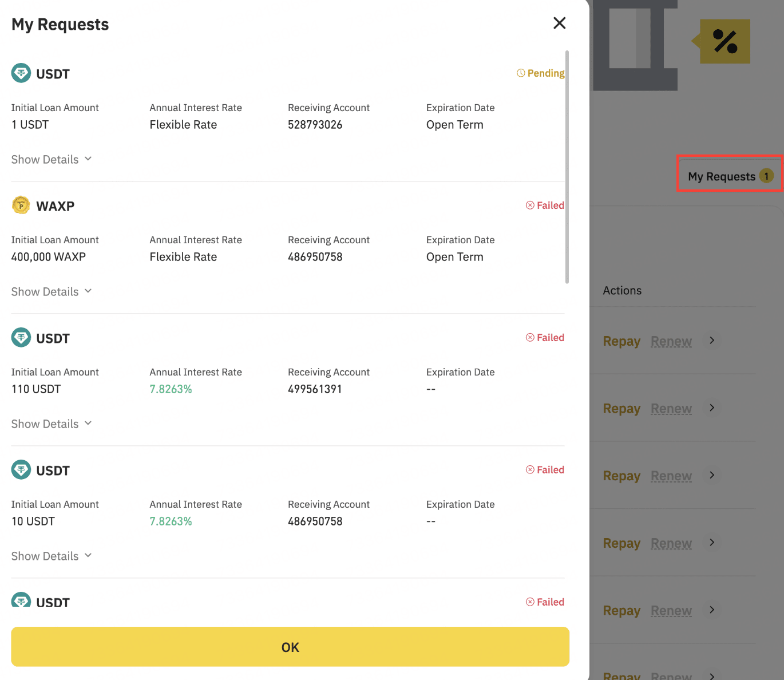Click the pending clock status icon
Viewport: 784px width, 680px height.
click(x=521, y=73)
